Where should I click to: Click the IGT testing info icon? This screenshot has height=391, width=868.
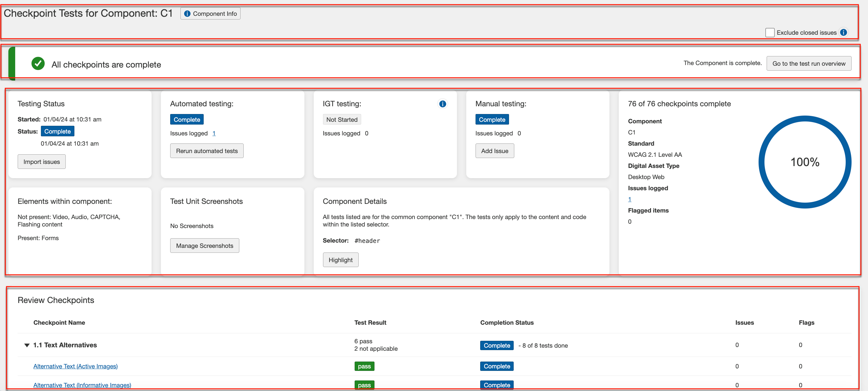click(442, 104)
